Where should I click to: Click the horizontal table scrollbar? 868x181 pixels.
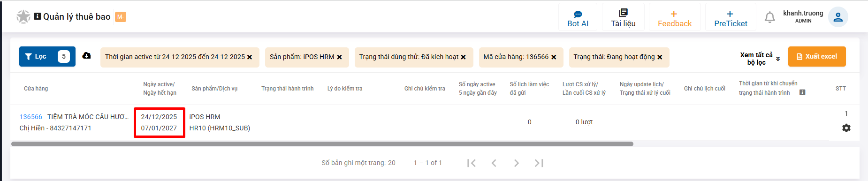point(322,144)
